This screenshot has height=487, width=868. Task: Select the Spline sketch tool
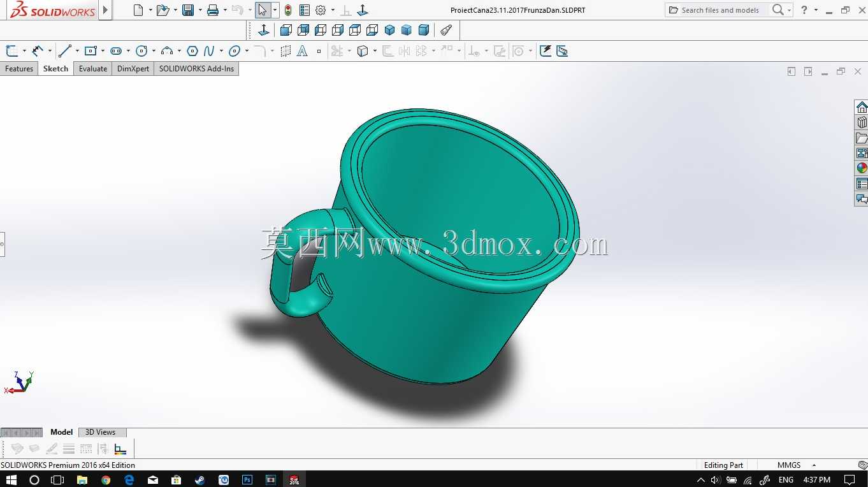click(x=209, y=51)
